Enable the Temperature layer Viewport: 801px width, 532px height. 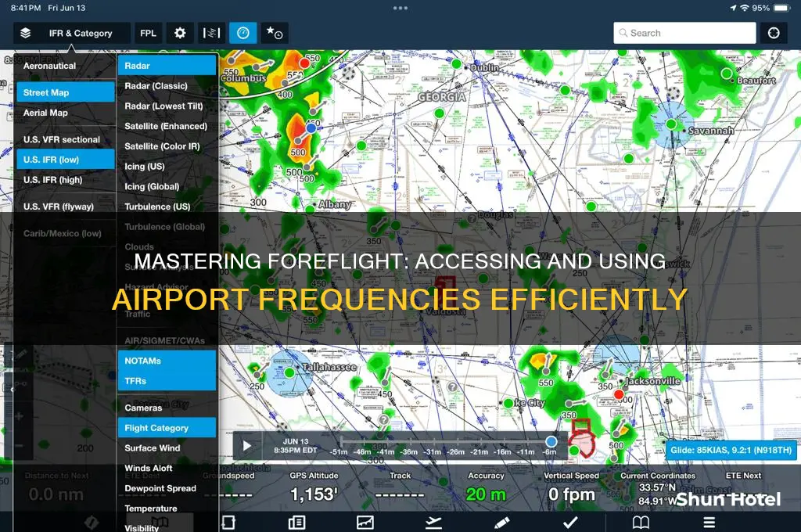point(167,509)
